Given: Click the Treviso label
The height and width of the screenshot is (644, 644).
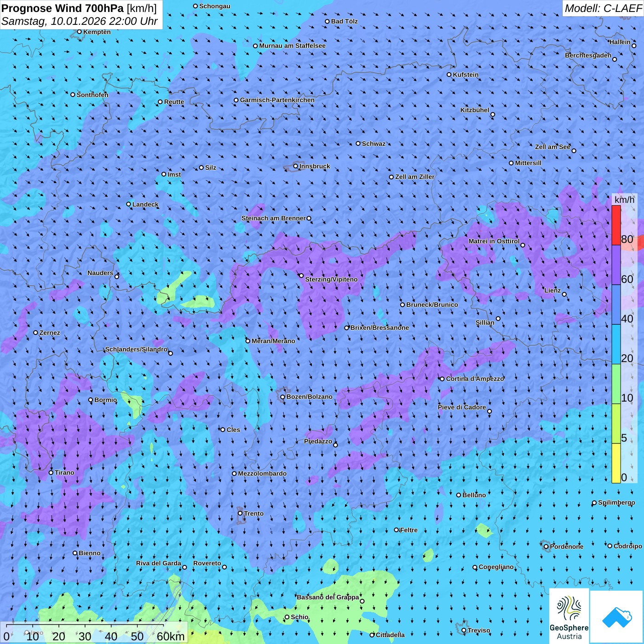Looking at the screenshot, I should pyautogui.click(x=479, y=630).
